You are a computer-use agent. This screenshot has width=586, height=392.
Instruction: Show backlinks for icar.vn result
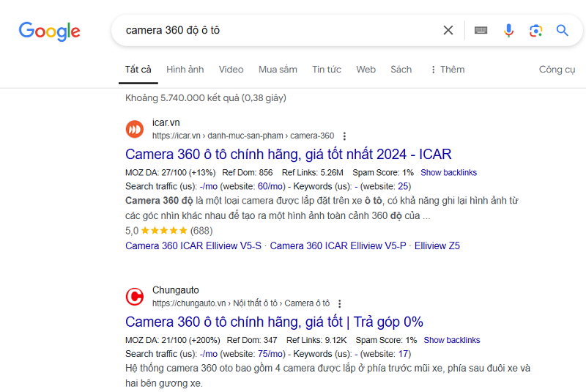[448, 173]
